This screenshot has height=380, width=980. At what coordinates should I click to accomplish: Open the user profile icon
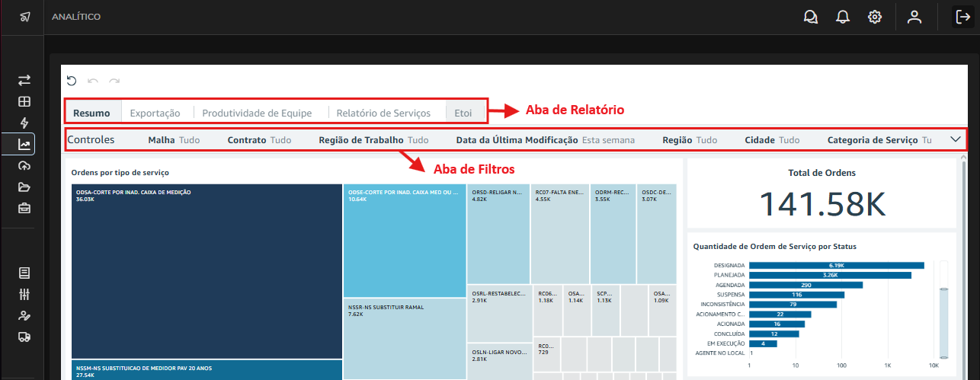(914, 17)
